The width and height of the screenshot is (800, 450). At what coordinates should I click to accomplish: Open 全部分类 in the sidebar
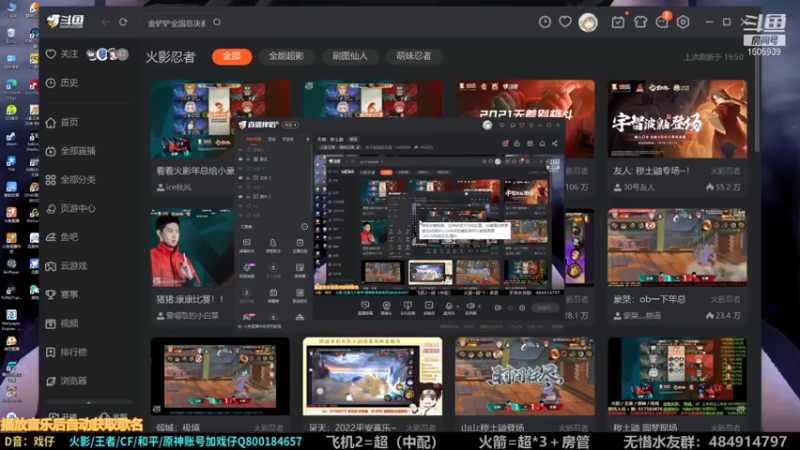coord(70,180)
